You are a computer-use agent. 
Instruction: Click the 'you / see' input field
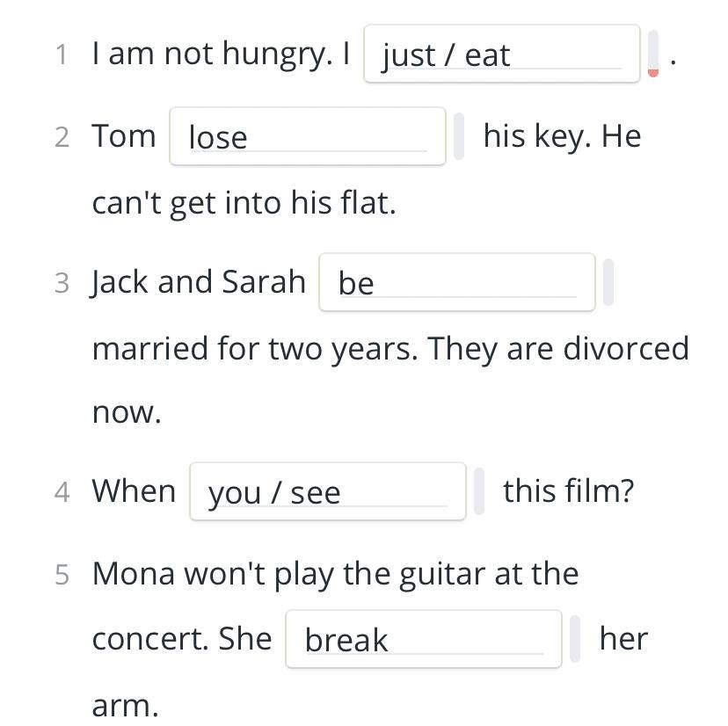tap(327, 491)
